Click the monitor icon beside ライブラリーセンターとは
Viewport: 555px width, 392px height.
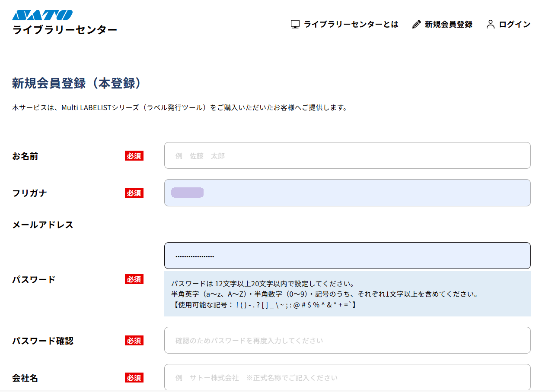pos(295,24)
